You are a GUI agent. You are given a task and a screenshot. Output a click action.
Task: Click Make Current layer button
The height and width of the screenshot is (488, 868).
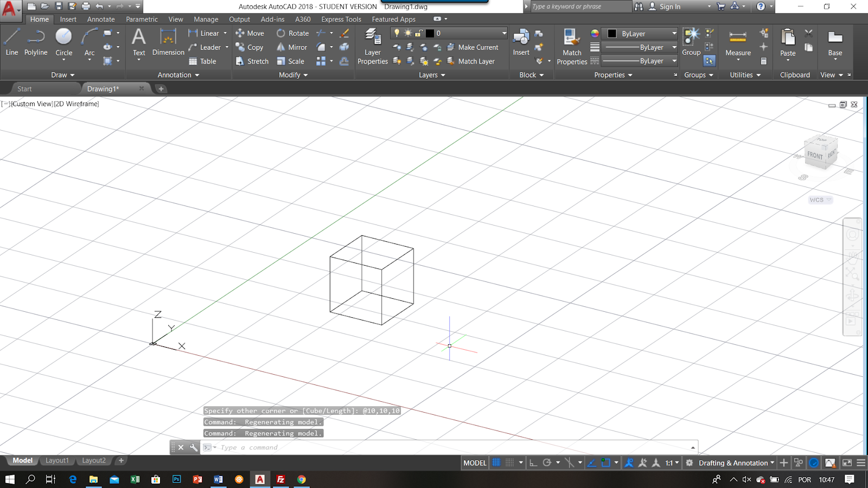[473, 47]
